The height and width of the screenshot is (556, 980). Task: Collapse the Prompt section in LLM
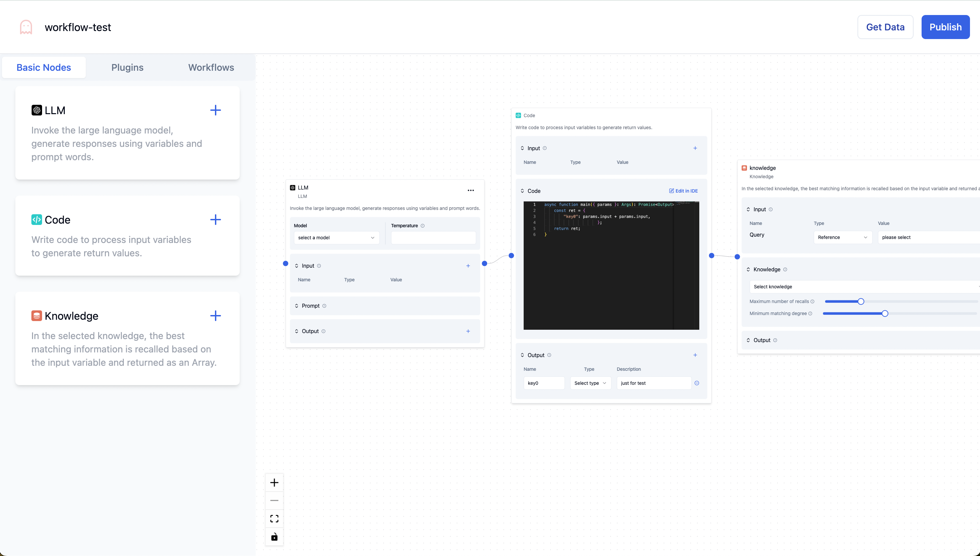point(297,306)
